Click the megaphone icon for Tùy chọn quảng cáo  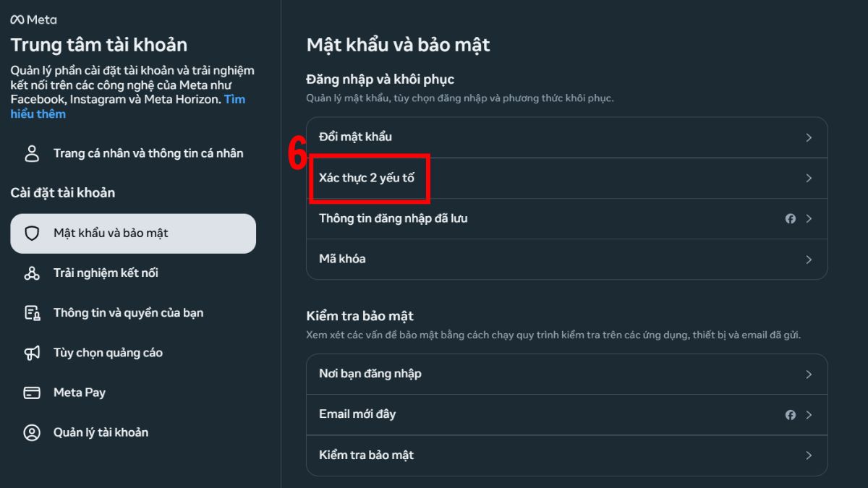(30, 352)
